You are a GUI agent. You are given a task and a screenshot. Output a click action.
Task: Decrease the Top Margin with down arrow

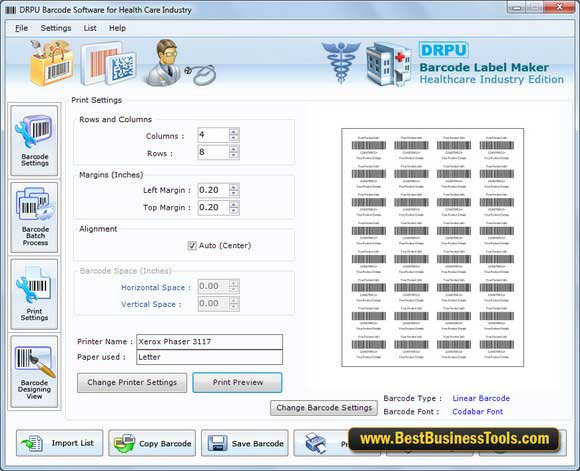point(234,211)
